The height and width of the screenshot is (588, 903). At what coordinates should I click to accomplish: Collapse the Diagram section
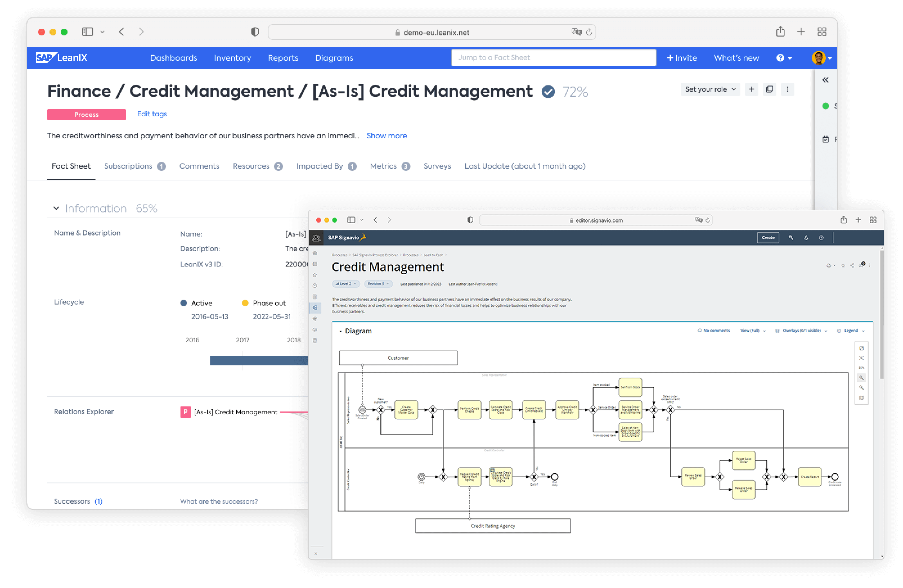pyautogui.click(x=341, y=331)
